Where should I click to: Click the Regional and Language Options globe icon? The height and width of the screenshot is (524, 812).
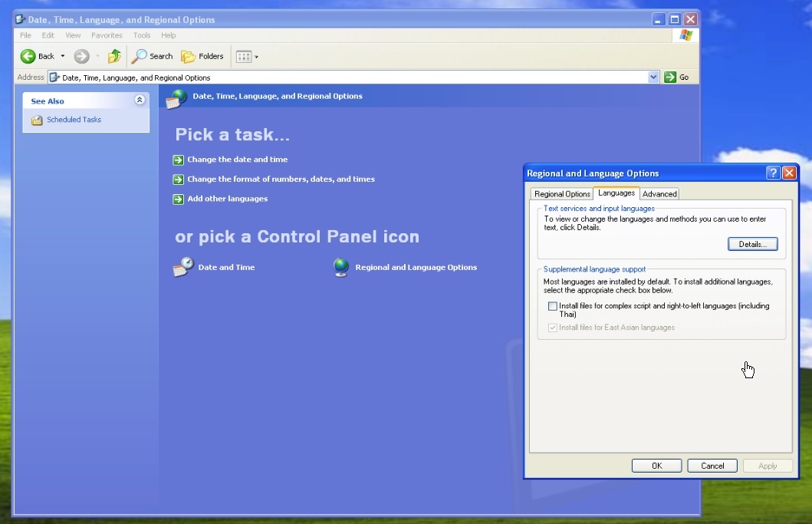pyautogui.click(x=340, y=268)
